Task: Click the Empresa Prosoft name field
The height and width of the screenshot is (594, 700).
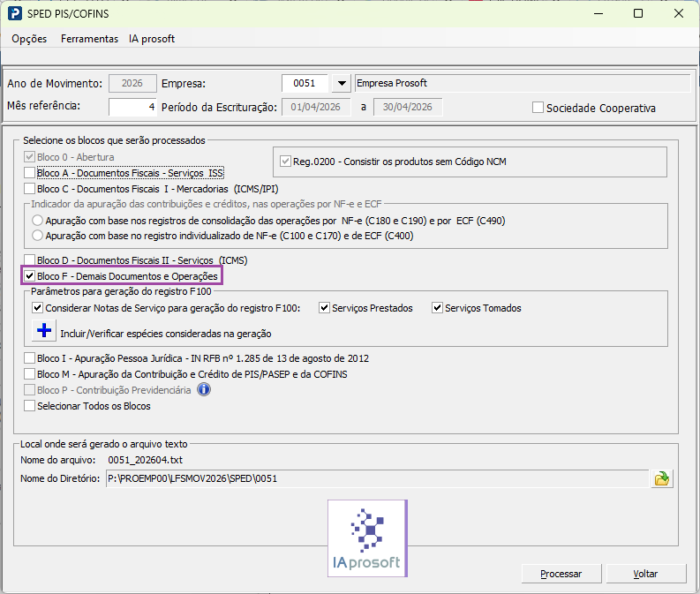Action: (523, 84)
